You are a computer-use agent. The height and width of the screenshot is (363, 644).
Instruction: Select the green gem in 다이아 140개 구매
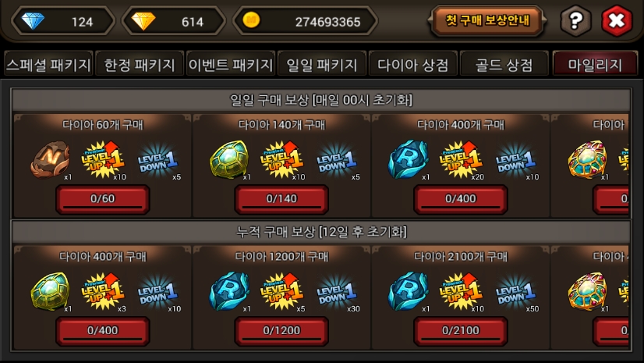[x=229, y=160]
